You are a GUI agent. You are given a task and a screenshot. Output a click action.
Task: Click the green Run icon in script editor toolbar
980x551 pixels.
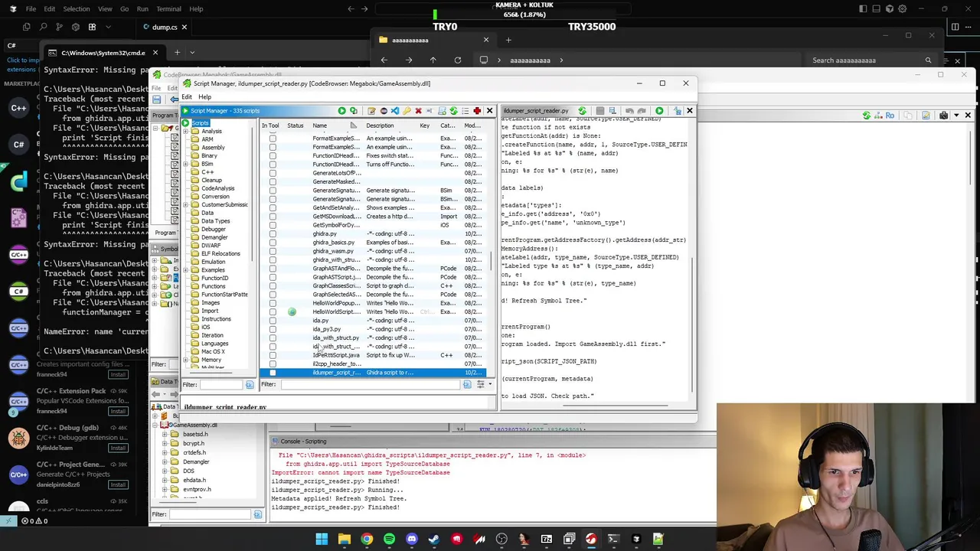pos(659,111)
